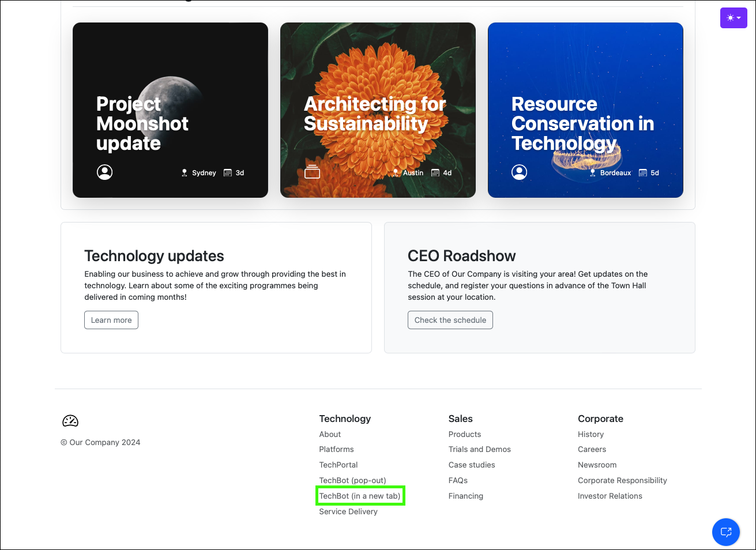Open the Project Moonshot update card
756x550 pixels.
click(x=170, y=110)
